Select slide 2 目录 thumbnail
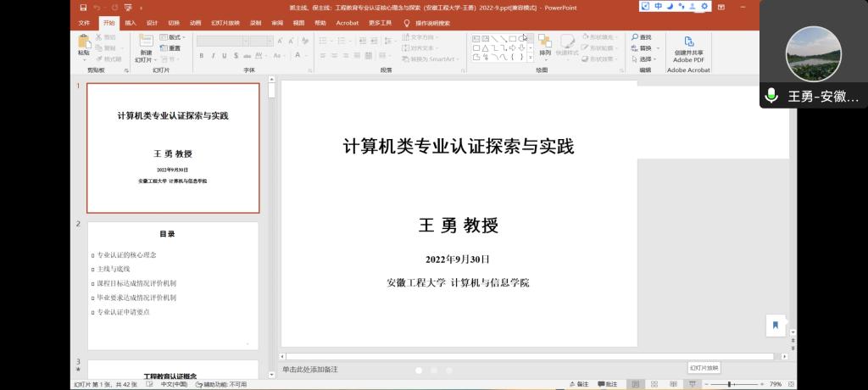Image resolution: width=868 pixels, height=390 pixels. (x=173, y=285)
